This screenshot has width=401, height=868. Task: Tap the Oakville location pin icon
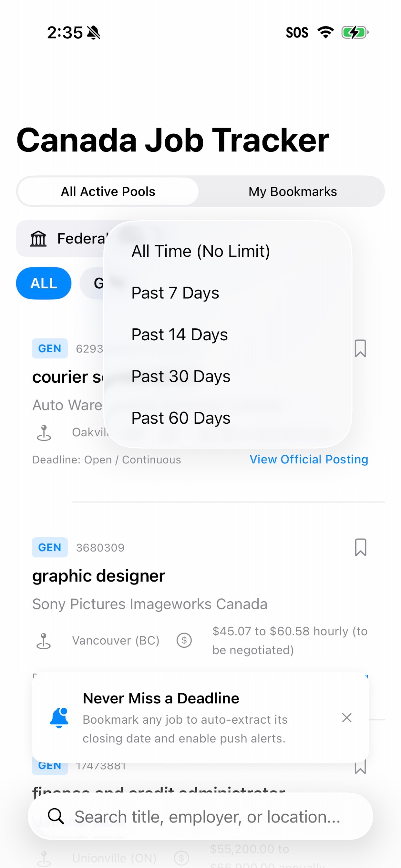pyautogui.click(x=44, y=433)
